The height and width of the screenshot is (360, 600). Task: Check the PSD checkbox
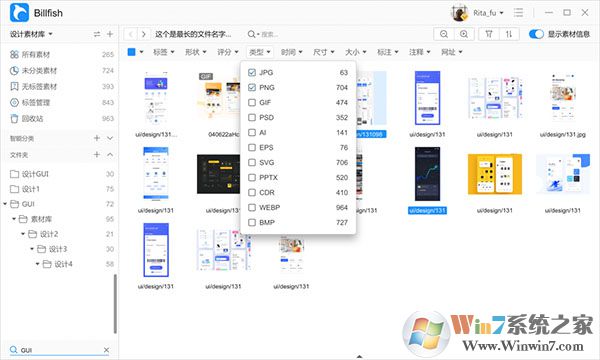pyautogui.click(x=252, y=117)
